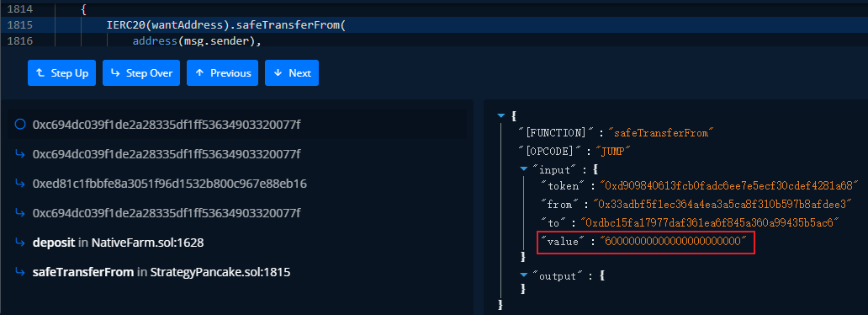Click the IERC20(wantAddress).safeTransferFrom( code line
Screen dimensions: 868x315
pyautogui.click(x=226, y=25)
